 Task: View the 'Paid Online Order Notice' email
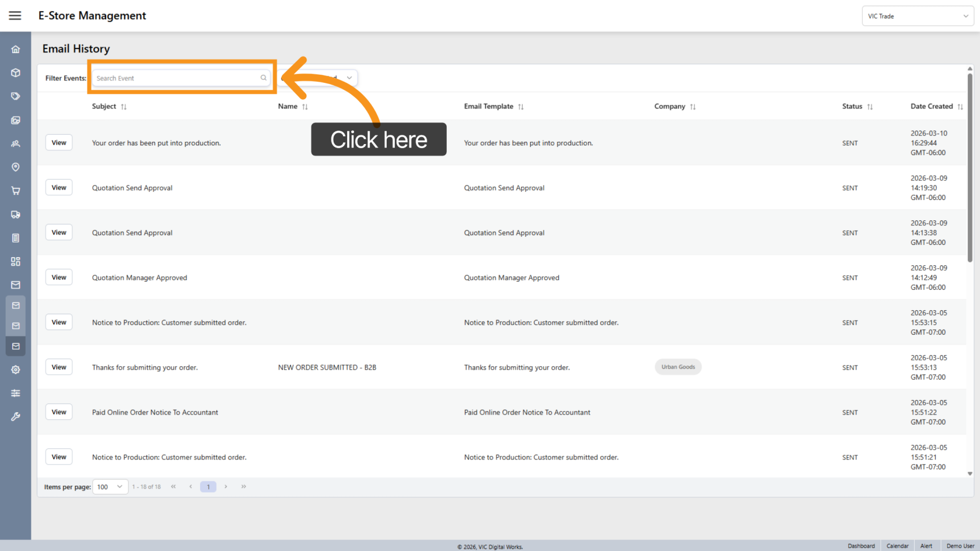click(x=59, y=412)
